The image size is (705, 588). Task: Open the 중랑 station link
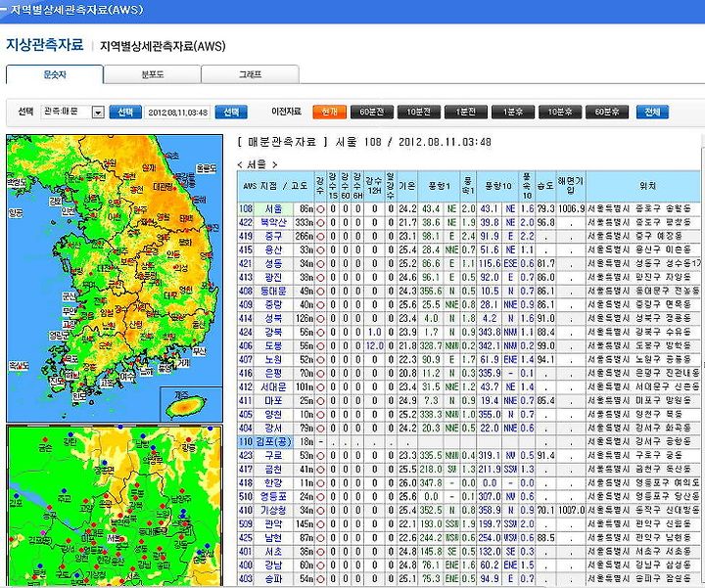click(x=273, y=305)
